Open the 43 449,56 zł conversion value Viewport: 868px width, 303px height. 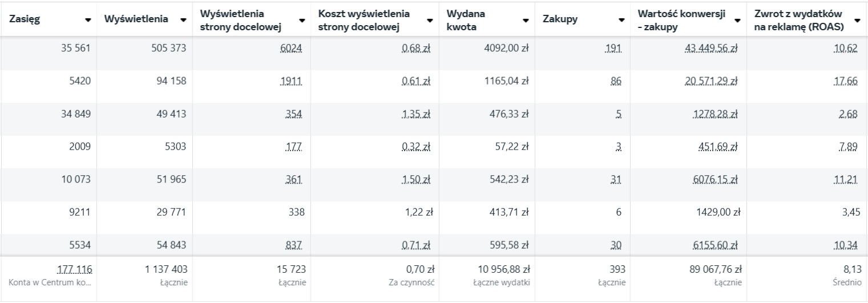click(x=710, y=49)
